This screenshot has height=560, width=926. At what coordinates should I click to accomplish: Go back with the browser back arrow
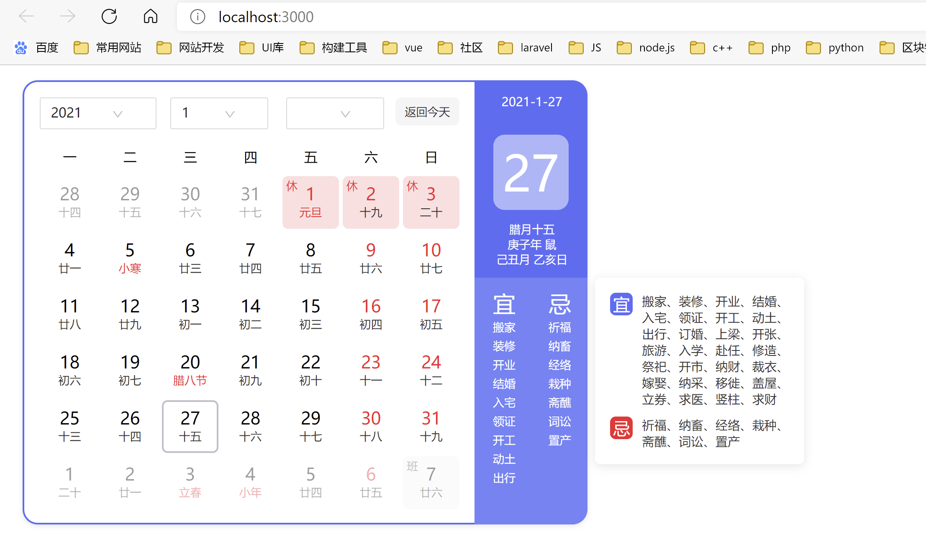26,17
